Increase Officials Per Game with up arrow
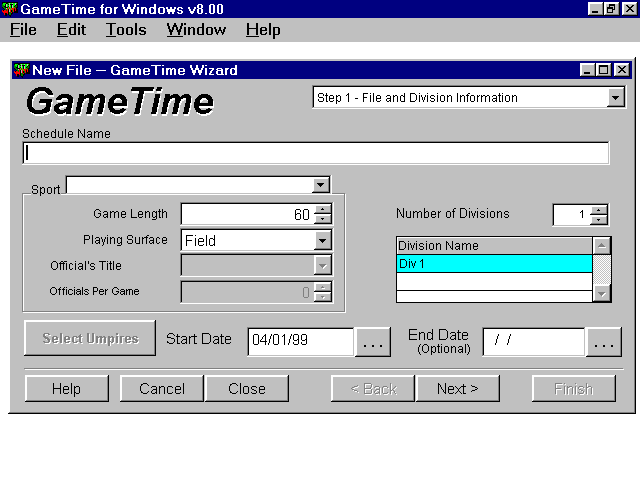The image size is (640, 480). 323,287
